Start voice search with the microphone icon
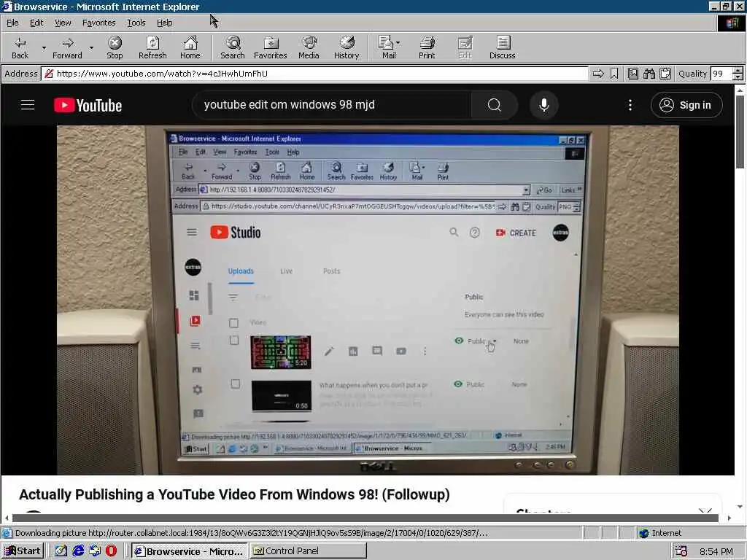Screen dimensions: 747x560 pos(544,105)
